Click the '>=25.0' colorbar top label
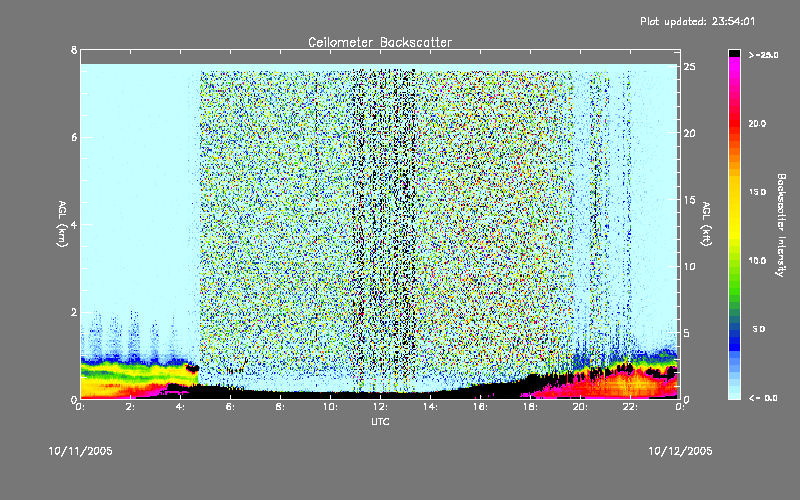Image resolution: width=800 pixels, height=500 pixels. click(x=763, y=55)
